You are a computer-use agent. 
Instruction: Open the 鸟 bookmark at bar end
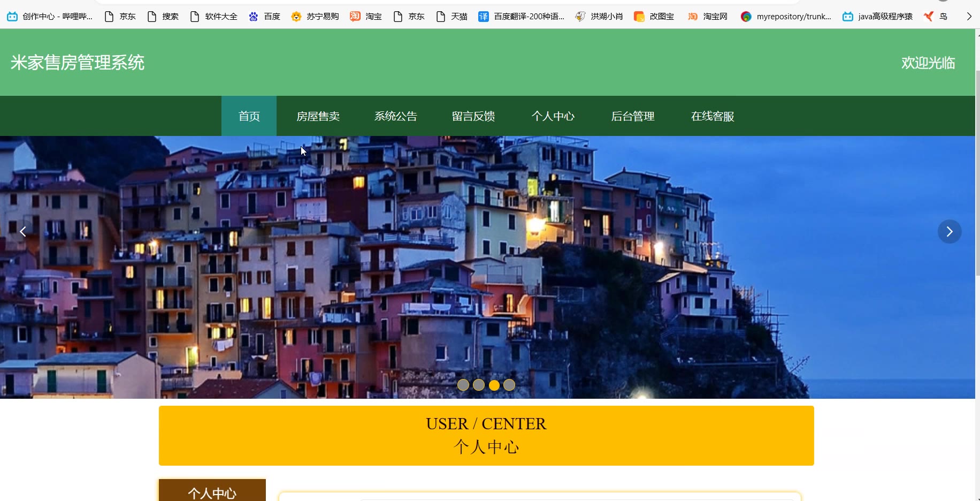[x=936, y=17]
